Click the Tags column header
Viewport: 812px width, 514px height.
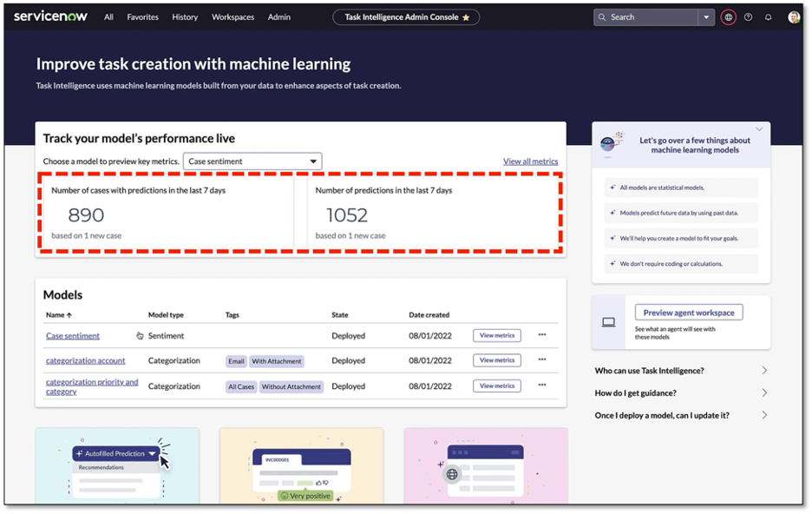pos(232,314)
